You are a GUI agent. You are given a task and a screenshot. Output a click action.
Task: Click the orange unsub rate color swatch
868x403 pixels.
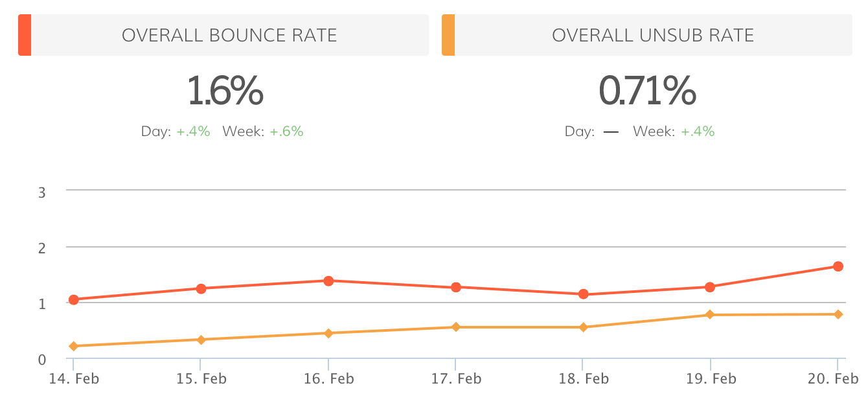[x=448, y=35]
